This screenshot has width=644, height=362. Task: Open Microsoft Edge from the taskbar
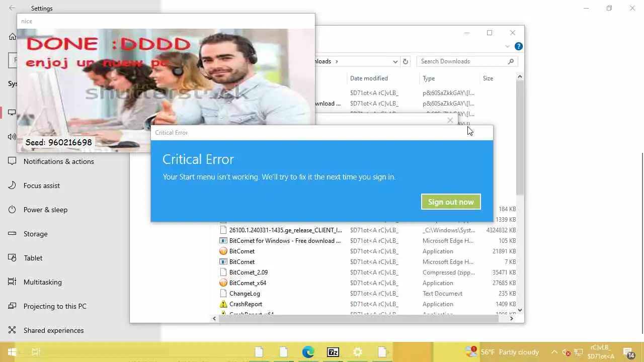point(308,352)
